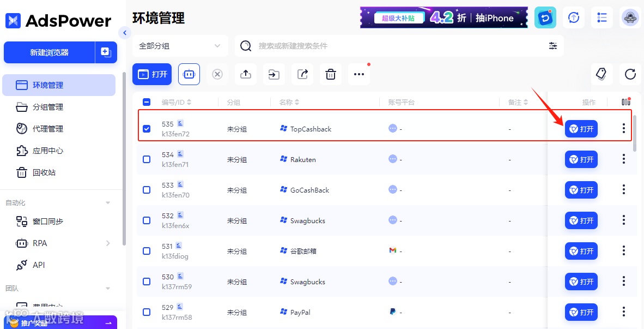Collapse the sidebar with the arrow toggle
Screen dimensions: 644x329
pyautogui.click(x=124, y=33)
